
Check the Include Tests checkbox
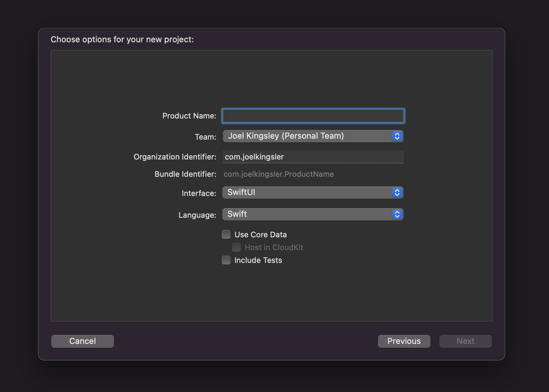click(226, 260)
